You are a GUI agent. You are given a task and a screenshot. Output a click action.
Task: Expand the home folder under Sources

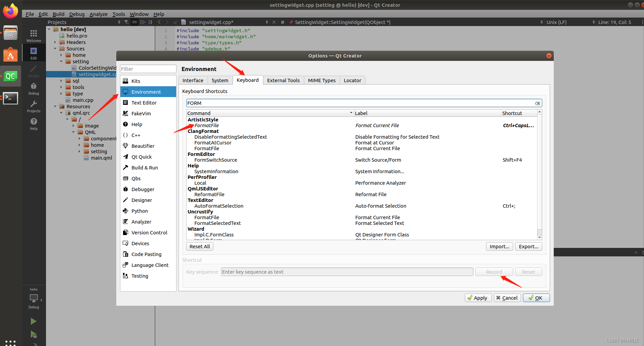click(61, 55)
